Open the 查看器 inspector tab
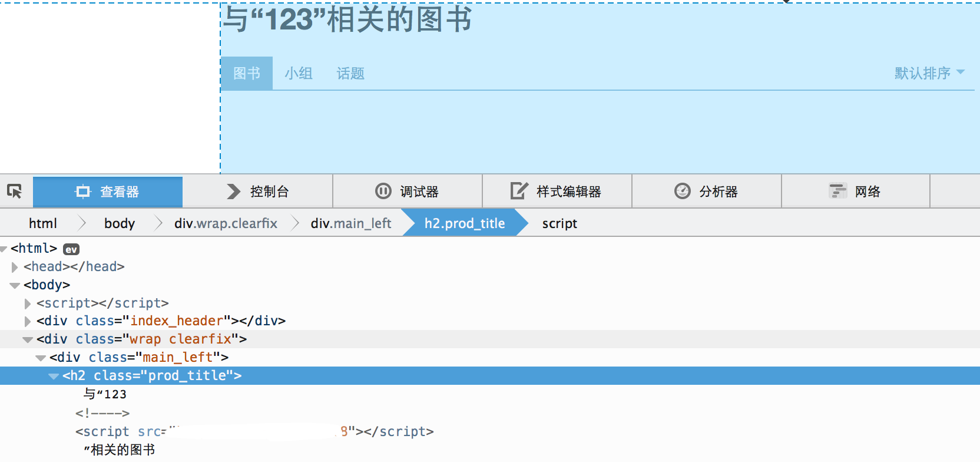980x462 pixels. coord(108,192)
